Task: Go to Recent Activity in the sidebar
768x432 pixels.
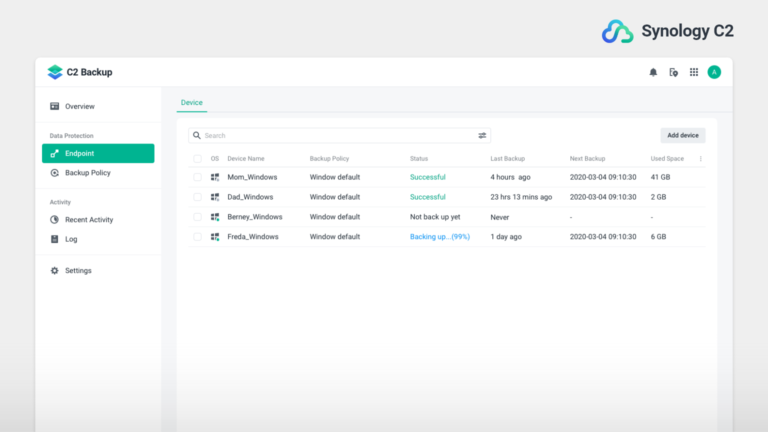Action: [88, 220]
